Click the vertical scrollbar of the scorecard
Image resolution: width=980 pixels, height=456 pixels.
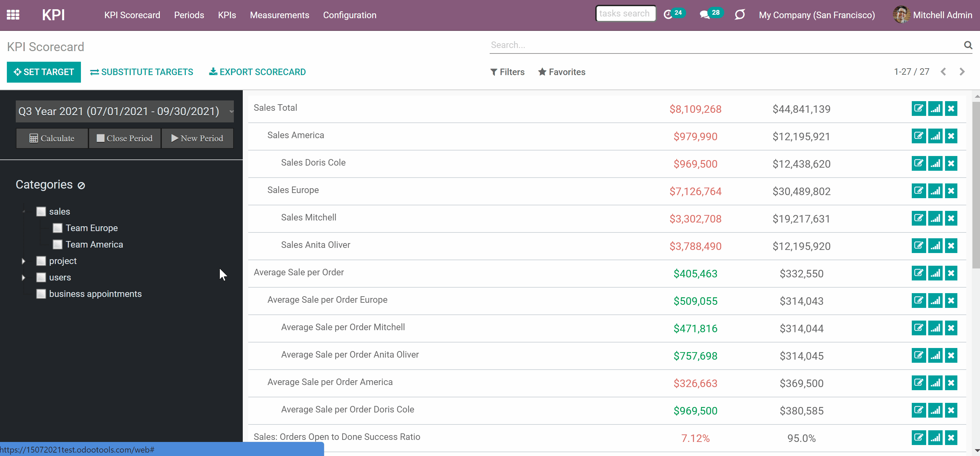click(976, 182)
